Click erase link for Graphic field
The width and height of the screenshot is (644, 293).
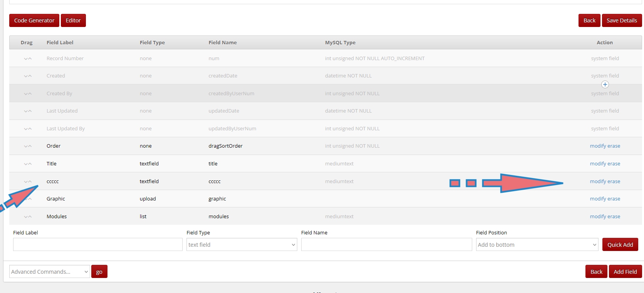(x=614, y=199)
